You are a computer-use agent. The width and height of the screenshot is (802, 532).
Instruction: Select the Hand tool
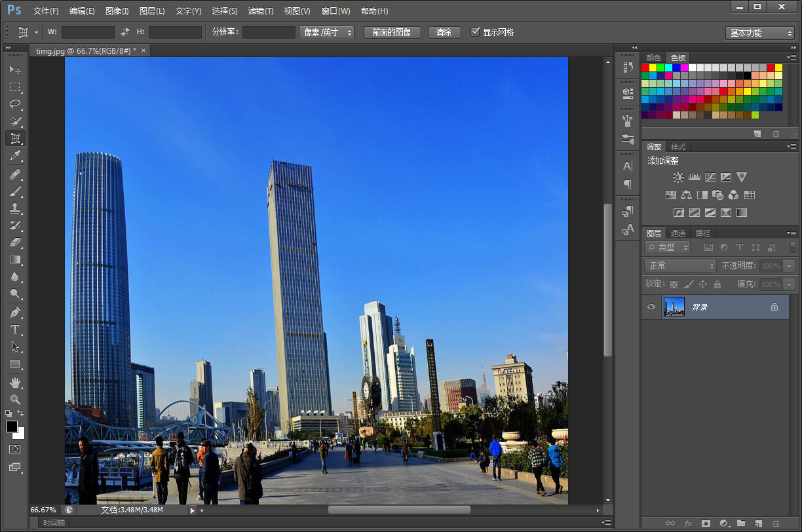click(x=14, y=382)
